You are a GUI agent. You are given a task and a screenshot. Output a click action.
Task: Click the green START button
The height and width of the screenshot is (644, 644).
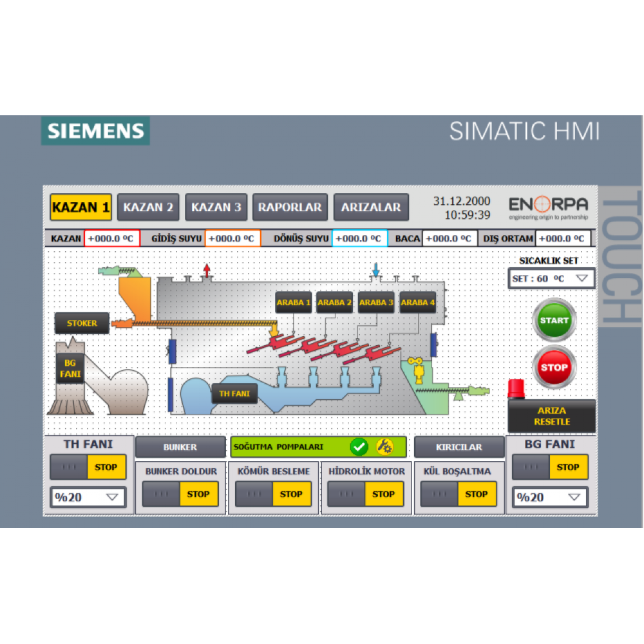click(x=554, y=320)
